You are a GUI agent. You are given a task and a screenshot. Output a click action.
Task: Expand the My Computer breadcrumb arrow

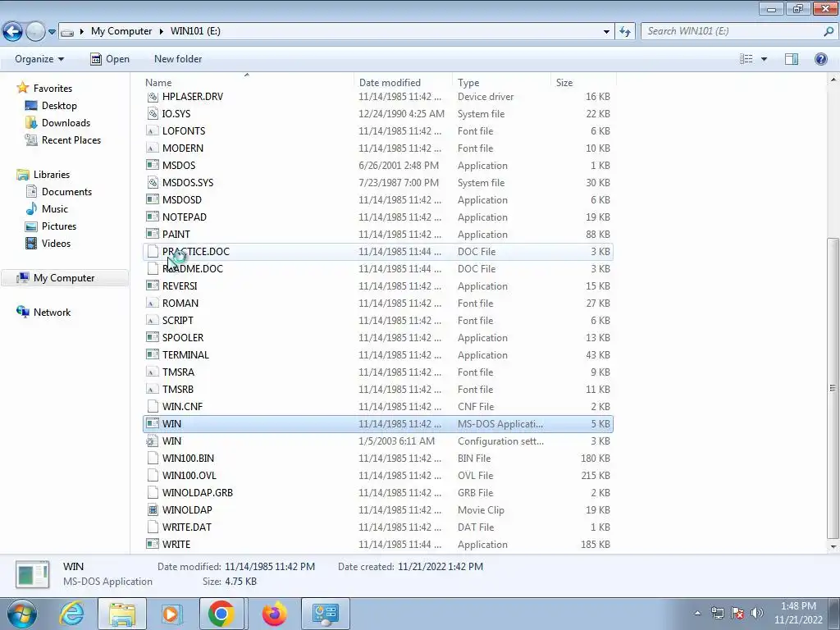point(162,32)
